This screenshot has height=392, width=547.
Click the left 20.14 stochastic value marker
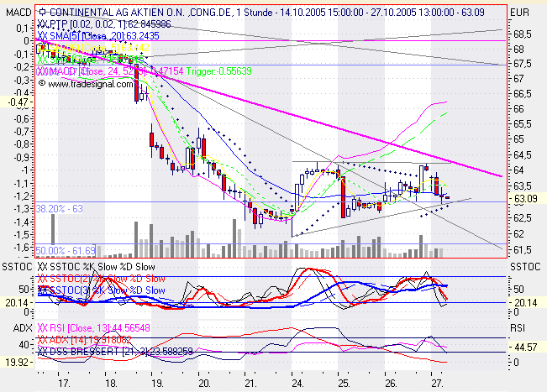tap(17, 302)
